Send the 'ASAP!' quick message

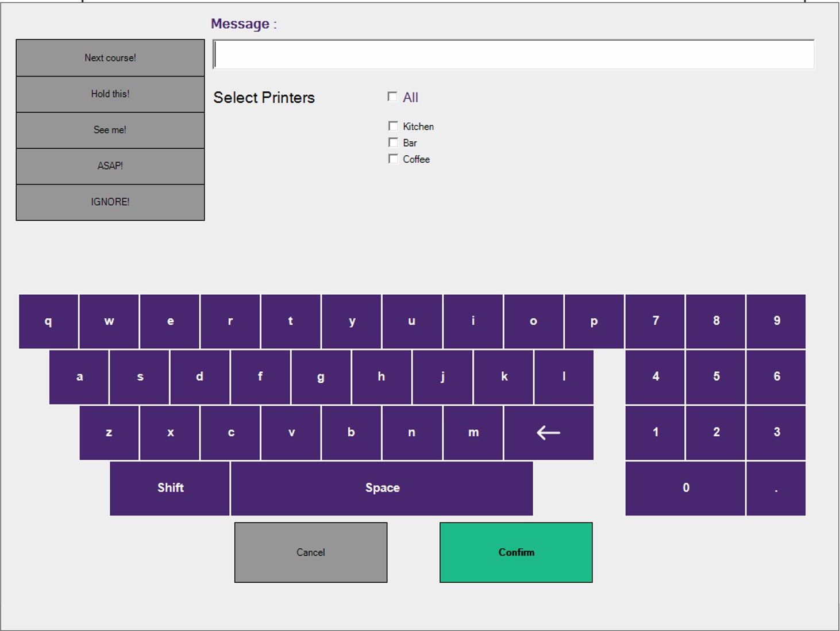pos(110,166)
